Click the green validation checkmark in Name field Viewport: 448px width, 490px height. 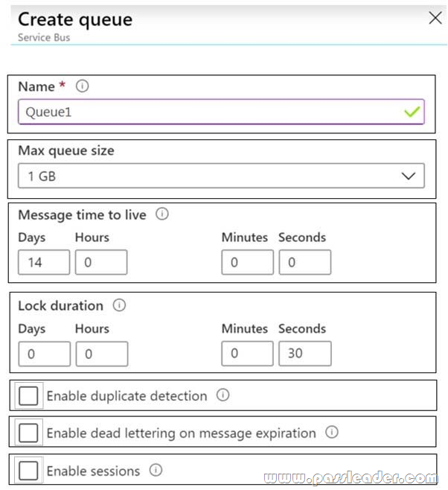[412, 112]
